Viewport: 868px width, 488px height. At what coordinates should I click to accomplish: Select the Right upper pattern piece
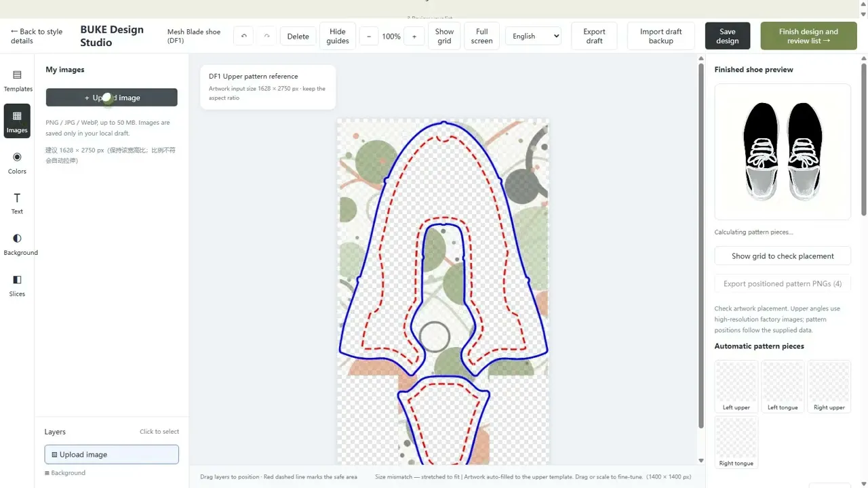(829, 386)
